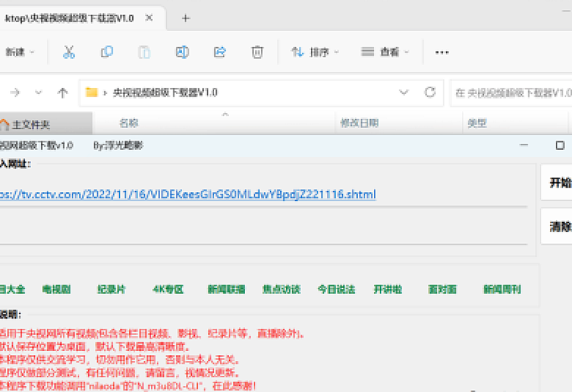Click the Delete trash can icon
572x392 pixels.
click(257, 52)
